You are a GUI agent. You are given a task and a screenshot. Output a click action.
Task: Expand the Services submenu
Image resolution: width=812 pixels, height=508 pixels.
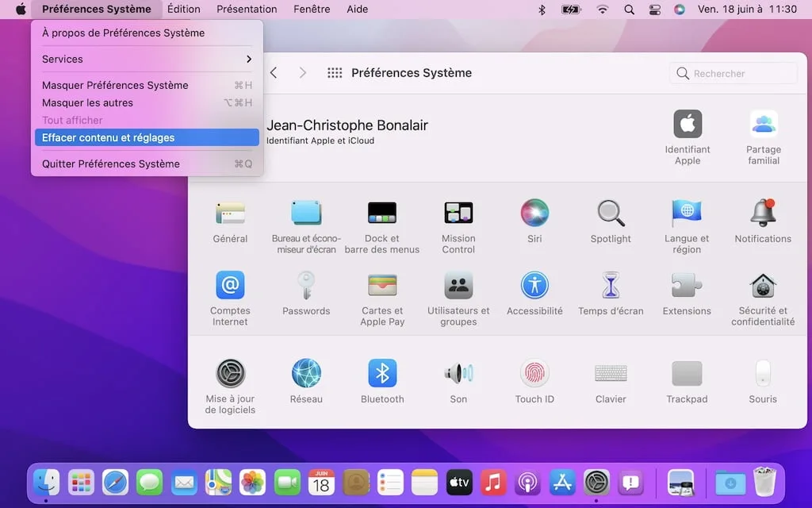[147, 59]
